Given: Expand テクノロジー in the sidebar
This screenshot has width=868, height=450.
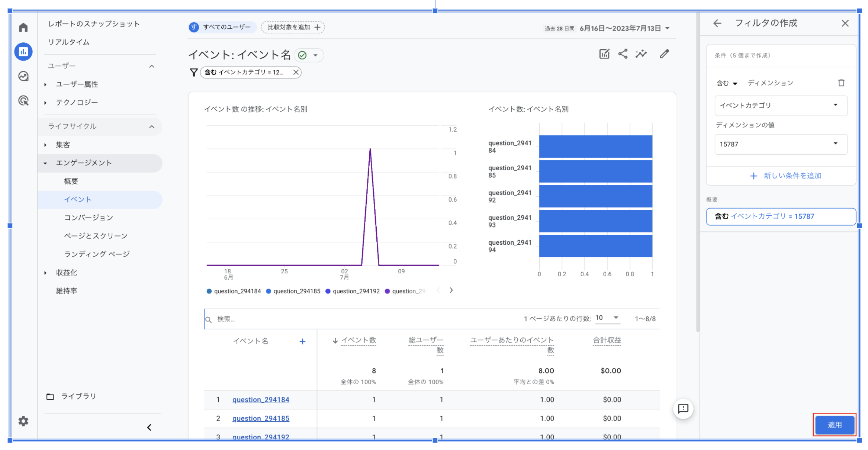Looking at the screenshot, I should (45, 103).
